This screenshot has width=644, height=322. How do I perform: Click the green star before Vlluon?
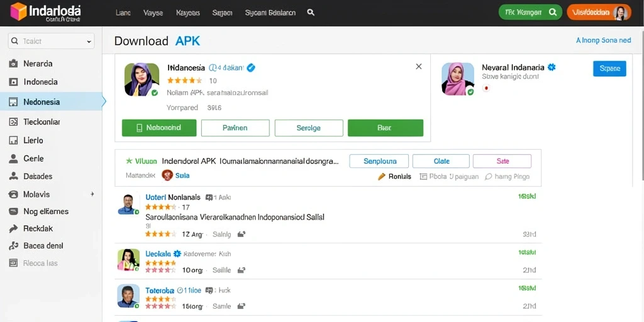[x=129, y=161]
